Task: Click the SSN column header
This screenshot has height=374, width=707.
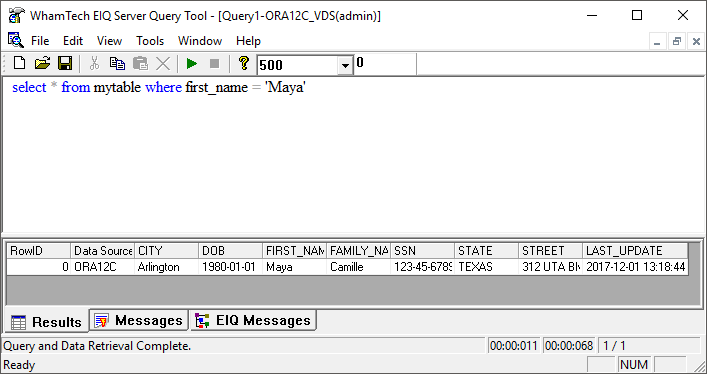Action: [x=422, y=251]
